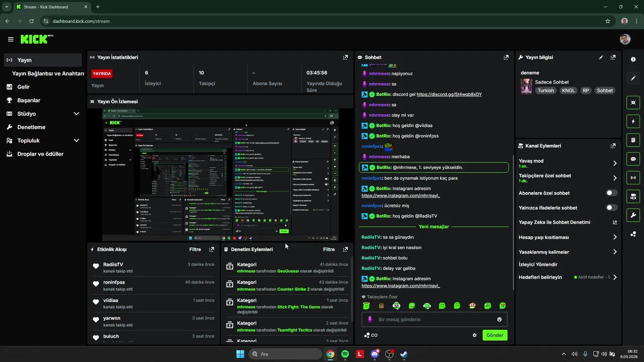Viewport: 644px width, 362px height.
Task: Toggle the stream preview widget icon
Action: click(633, 103)
